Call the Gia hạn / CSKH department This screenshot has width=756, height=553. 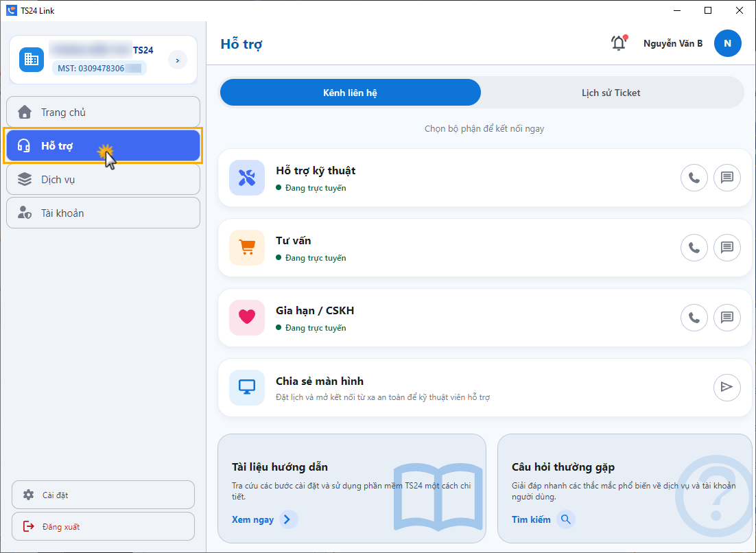pos(694,318)
